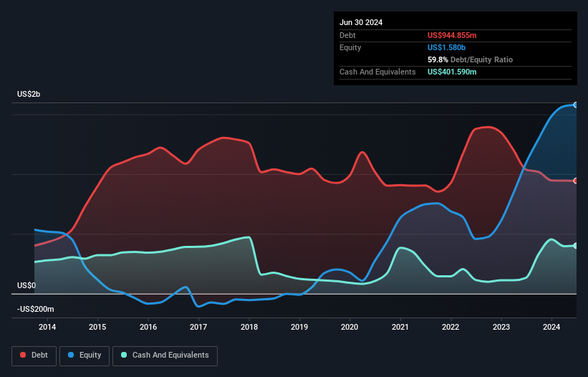Toggle Cash And Equivalents legend button

pos(165,355)
